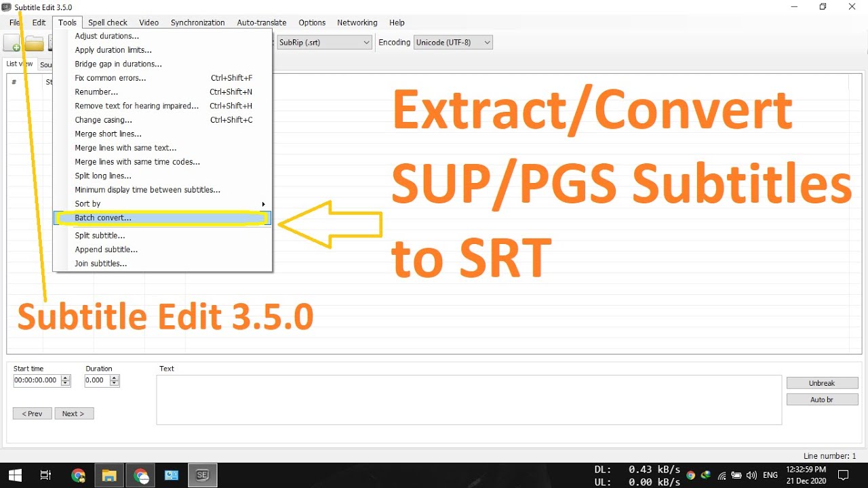Click the Auto br button
Image resolution: width=868 pixels, height=488 pixels.
[822, 400]
